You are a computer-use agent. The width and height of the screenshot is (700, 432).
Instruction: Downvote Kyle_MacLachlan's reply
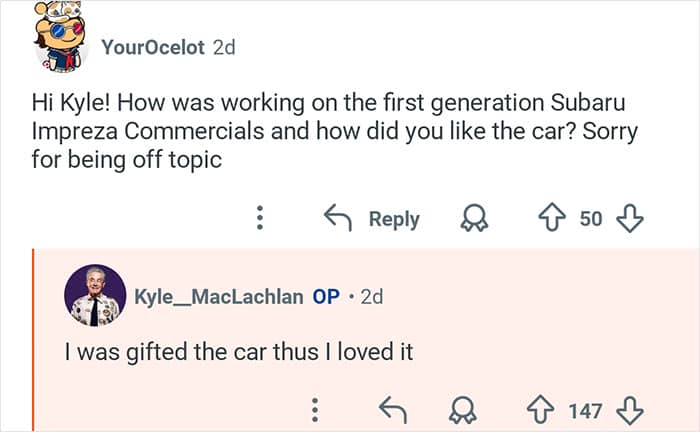(x=631, y=410)
